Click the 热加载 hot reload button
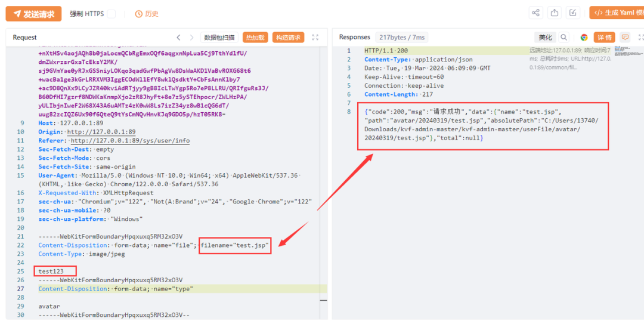Image resolution: width=644 pixels, height=324 pixels. point(255,38)
